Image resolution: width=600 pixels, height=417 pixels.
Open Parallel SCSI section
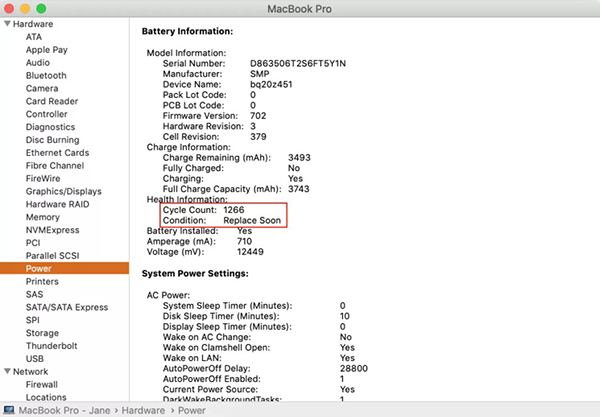pos(52,256)
